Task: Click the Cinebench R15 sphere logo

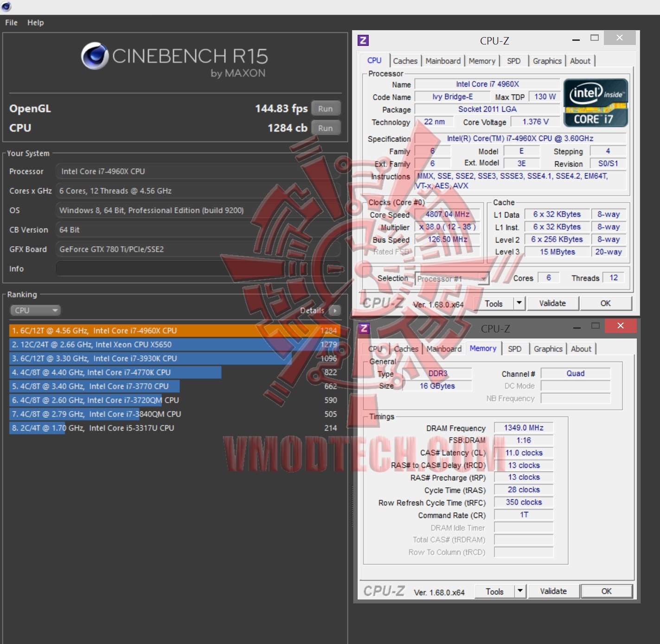Action: pos(95,56)
